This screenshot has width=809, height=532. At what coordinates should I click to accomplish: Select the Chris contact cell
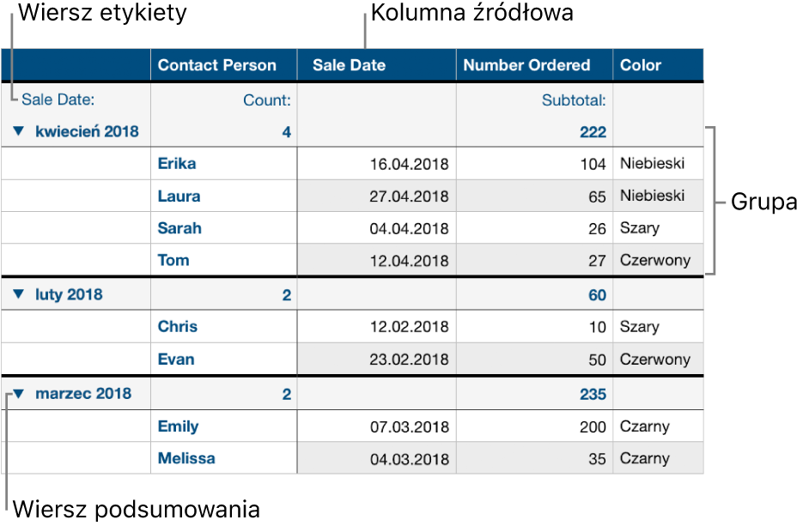coord(224,326)
